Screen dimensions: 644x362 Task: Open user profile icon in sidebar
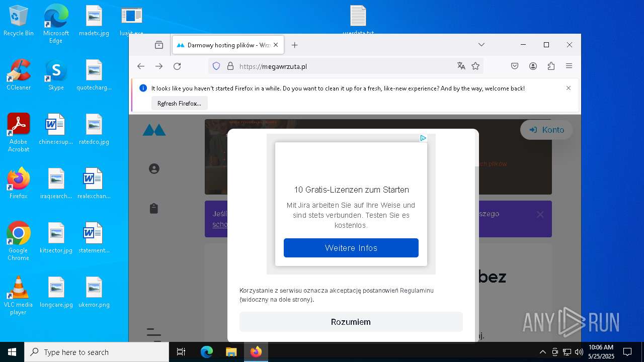[x=154, y=169]
